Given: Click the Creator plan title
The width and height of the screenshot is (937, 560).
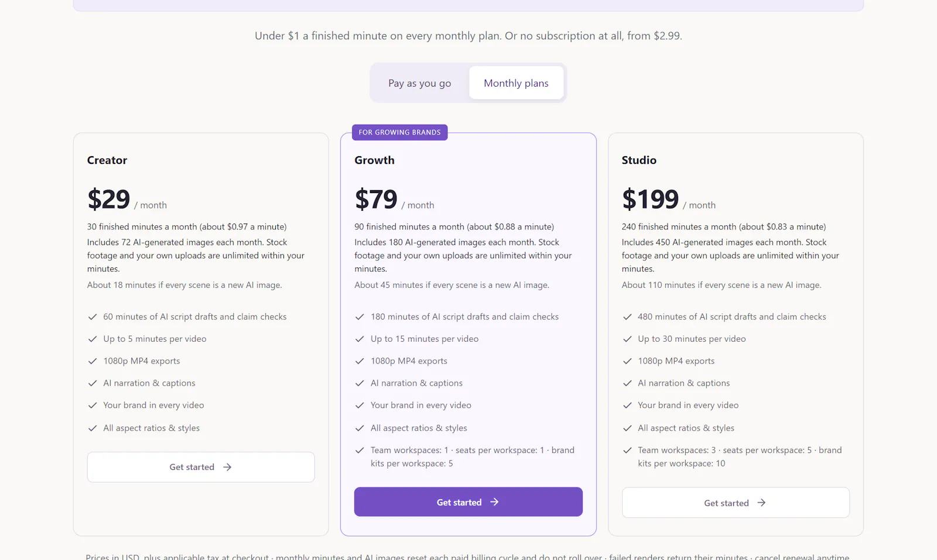Looking at the screenshot, I should (x=107, y=160).
